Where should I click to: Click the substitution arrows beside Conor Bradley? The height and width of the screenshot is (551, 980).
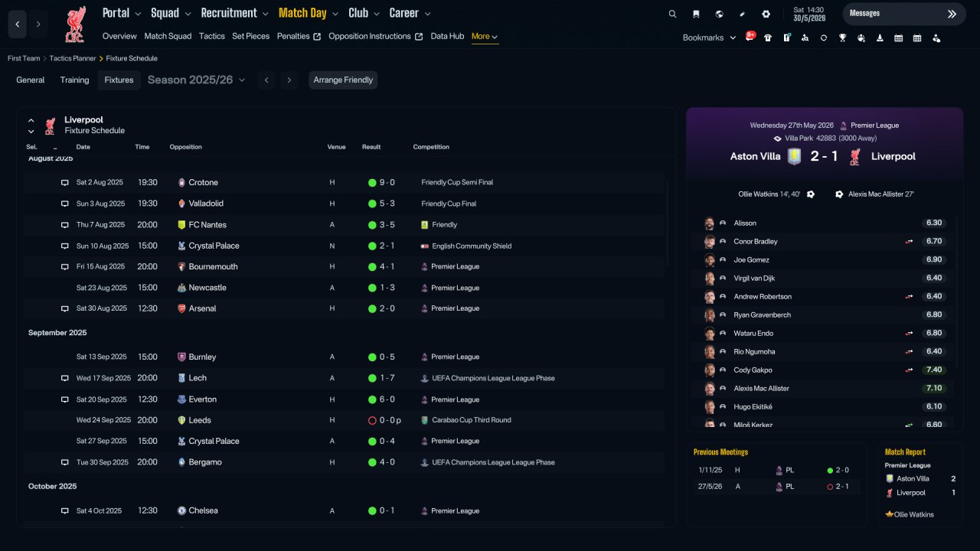click(x=910, y=242)
